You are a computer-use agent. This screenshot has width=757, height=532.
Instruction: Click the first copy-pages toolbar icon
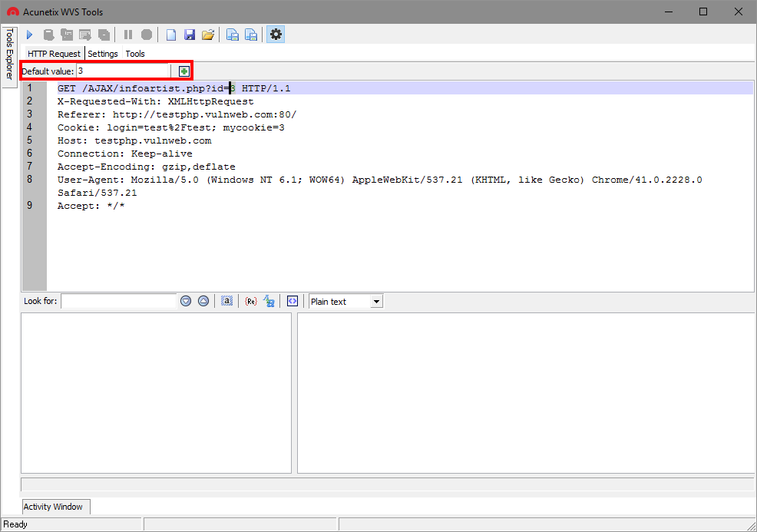click(232, 35)
